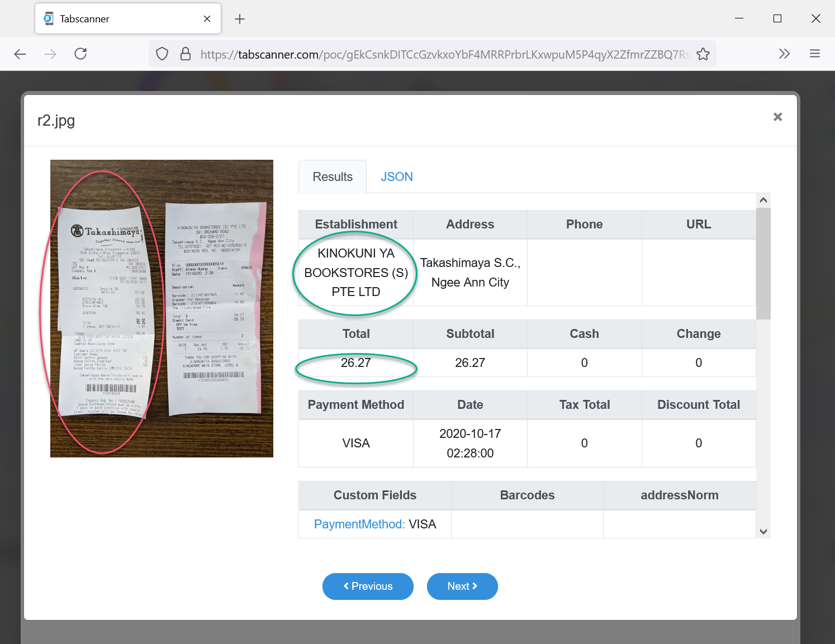This screenshot has height=644, width=835.
Task: Switch to the JSON tab
Action: point(396,177)
